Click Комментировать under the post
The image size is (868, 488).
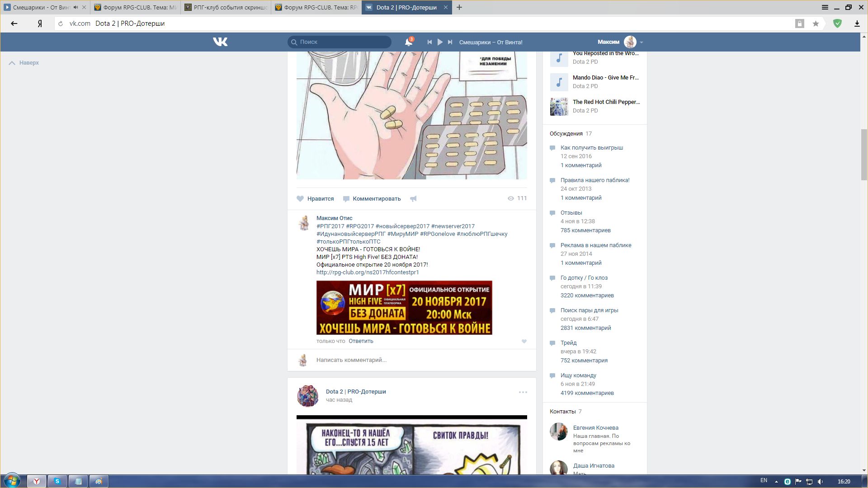(x=372, y=199)
